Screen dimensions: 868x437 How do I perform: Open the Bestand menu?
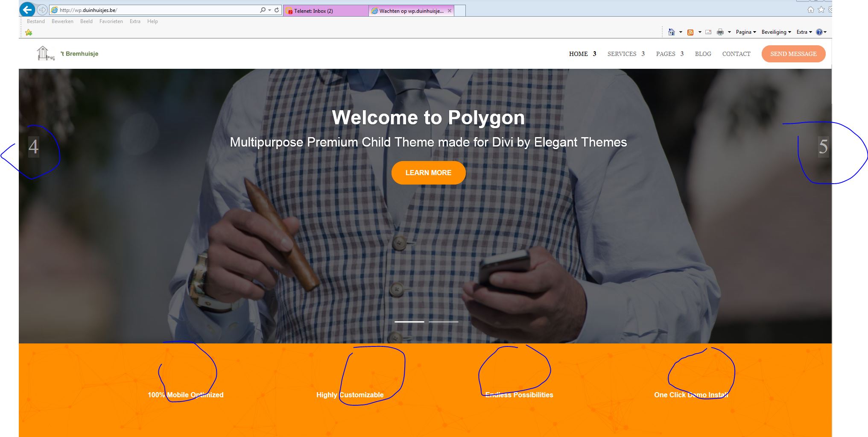[36, 21]
